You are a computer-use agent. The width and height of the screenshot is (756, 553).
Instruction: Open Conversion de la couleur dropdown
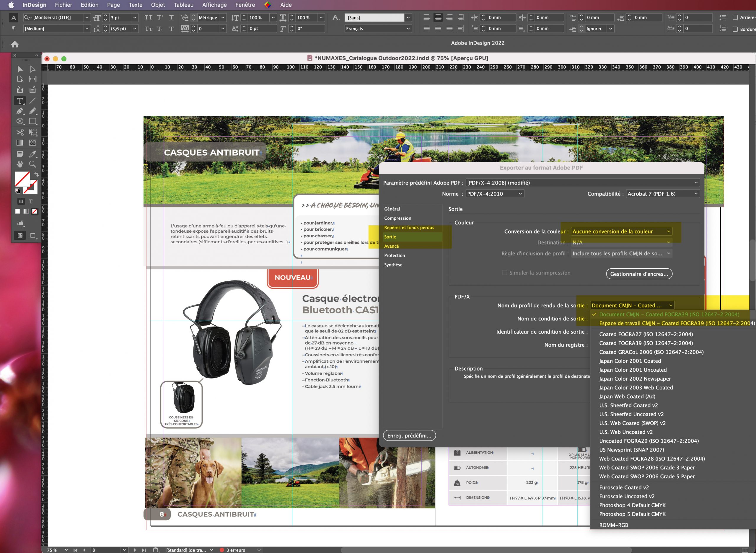621,231
